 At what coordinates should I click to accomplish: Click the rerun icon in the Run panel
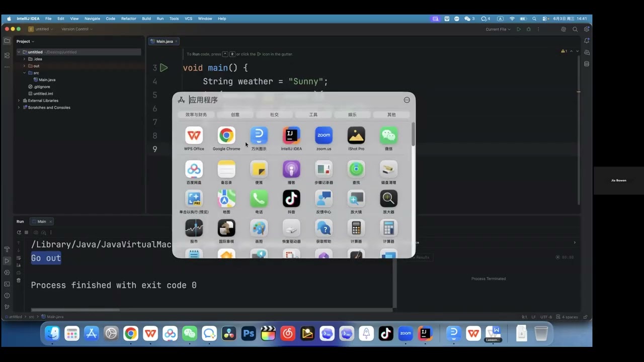19,232
